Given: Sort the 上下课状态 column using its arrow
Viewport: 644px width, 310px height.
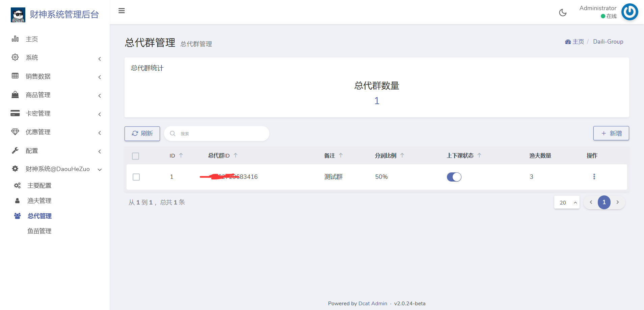Looking at the screenshot, I should coord(479,156).
